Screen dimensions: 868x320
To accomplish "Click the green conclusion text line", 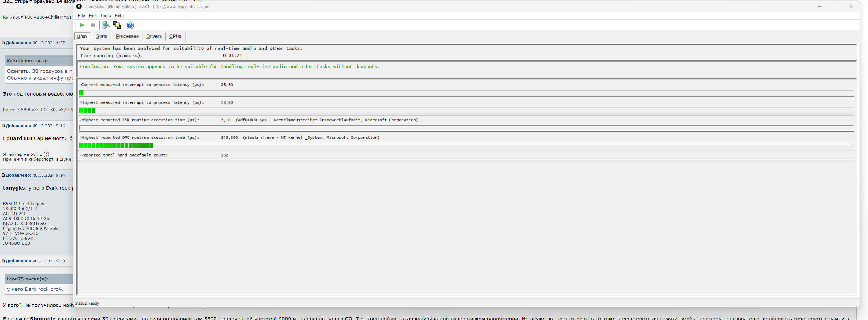I will [229, 67].
